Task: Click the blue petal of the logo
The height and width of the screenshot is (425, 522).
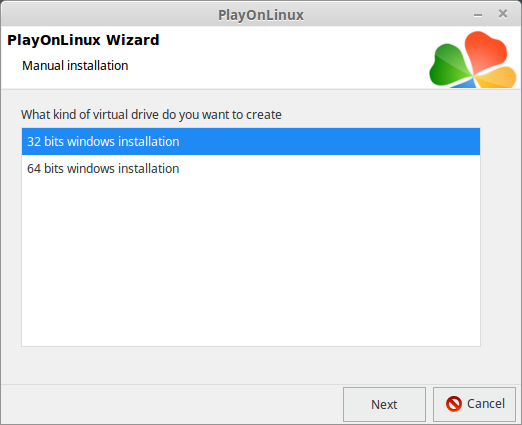Action: click(x=466, y=84)
